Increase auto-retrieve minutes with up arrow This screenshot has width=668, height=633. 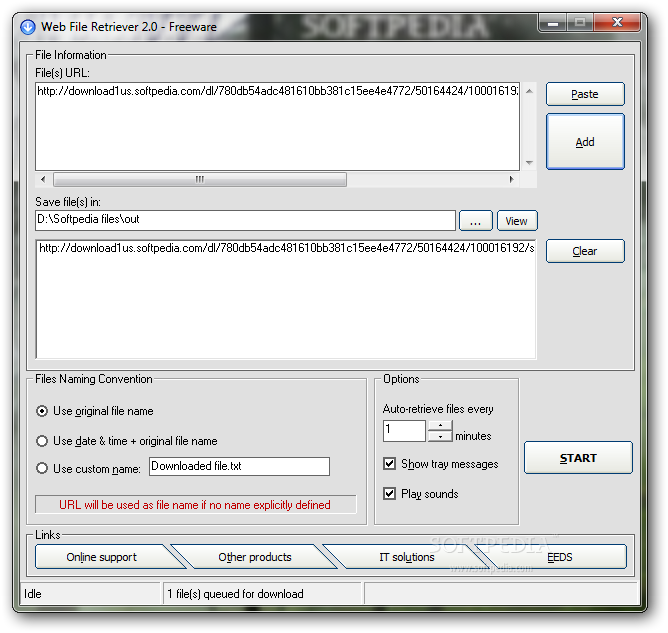440,426
